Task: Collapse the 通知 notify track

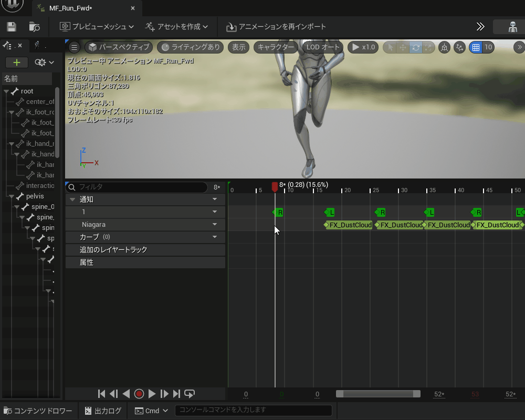Action: (72, 199)
